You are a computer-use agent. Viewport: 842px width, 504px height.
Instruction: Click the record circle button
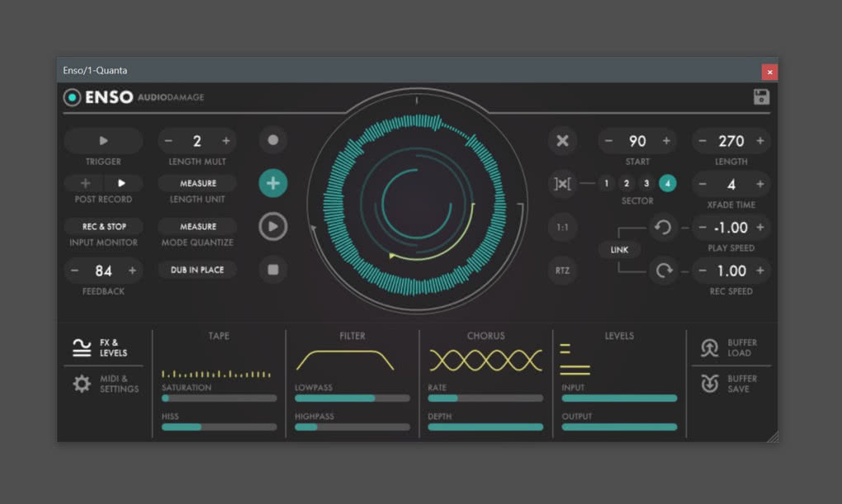(x=272, y=140)
